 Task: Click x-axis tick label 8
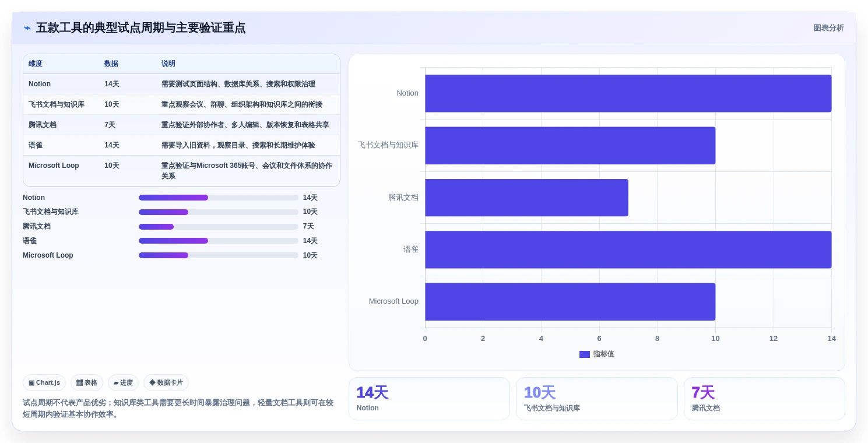[657, 339]
